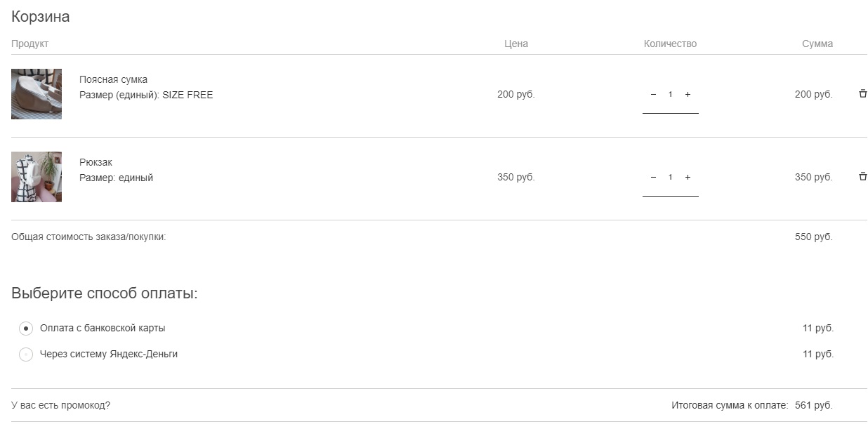This screenshot has height=424, width=868.
Task: Click the quantity field for Поясная сумка
Action: pyautogui.click(x=670, y=95)
